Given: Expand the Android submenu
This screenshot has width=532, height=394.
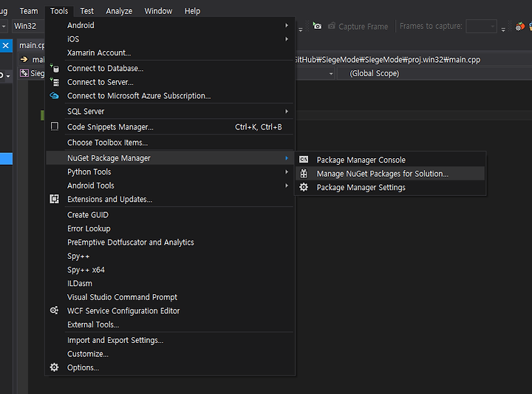Looking at the screenshot, I should [x=170, y=25].
